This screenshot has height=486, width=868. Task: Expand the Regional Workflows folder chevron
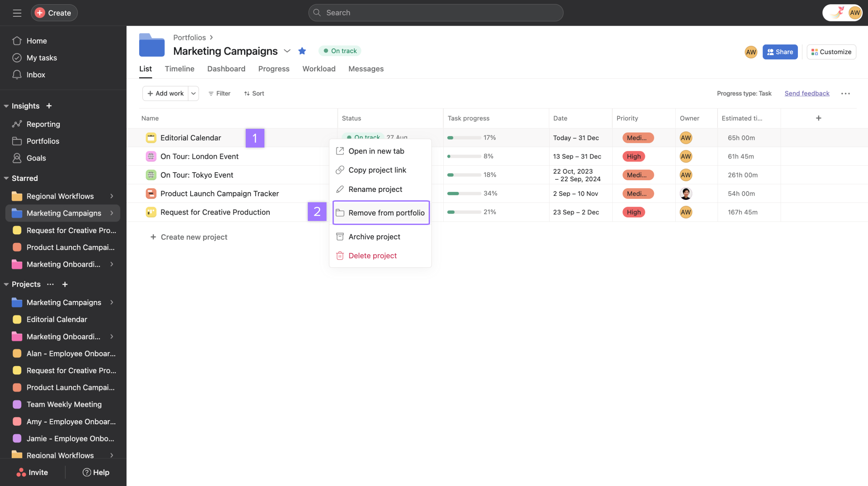pos(112,196)
